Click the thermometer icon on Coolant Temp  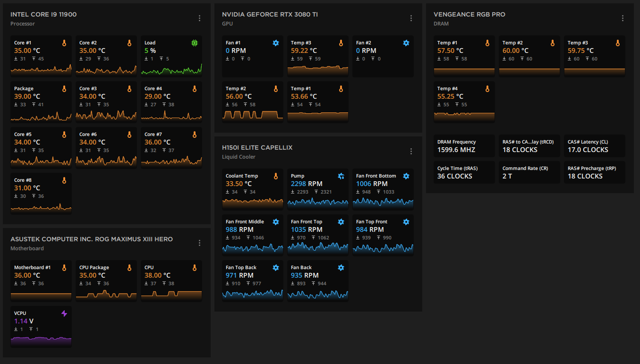pyautogui.click(x=276, y=176)
